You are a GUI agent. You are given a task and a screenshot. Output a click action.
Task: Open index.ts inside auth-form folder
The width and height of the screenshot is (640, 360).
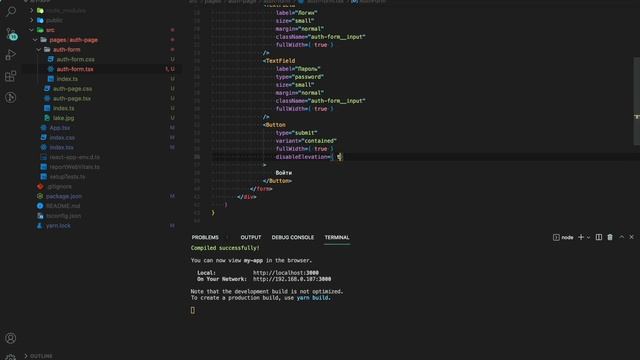[67, 79]
